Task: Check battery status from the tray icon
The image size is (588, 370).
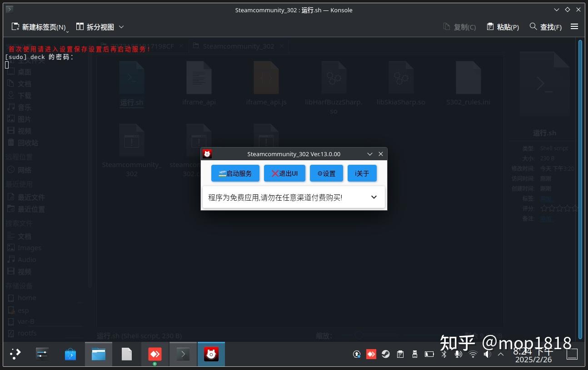Action: (x=429, y=354)
